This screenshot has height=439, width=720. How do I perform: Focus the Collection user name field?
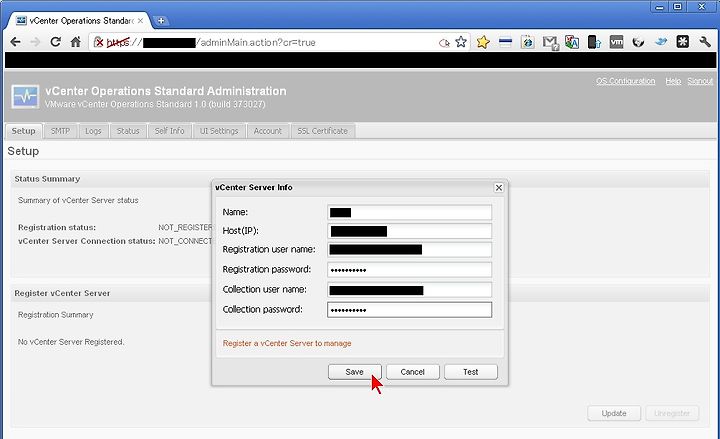click(410, 290)
